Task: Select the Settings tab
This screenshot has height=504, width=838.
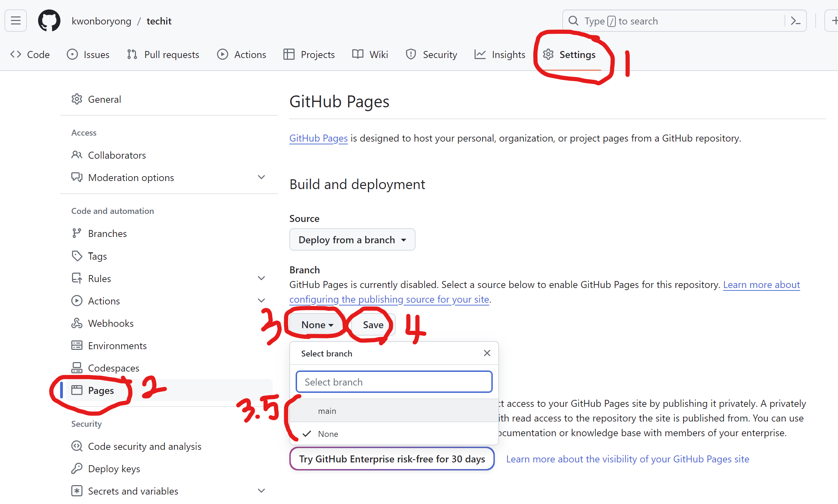Action: [x=569, y=55]
